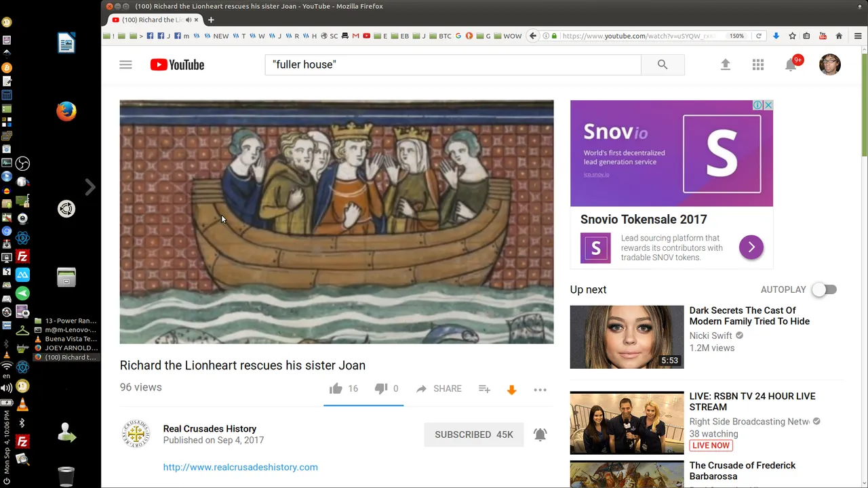Open the YouTube hamburger guide menu
The height and width of the screenshot is (488, 868).
[125, 65]
